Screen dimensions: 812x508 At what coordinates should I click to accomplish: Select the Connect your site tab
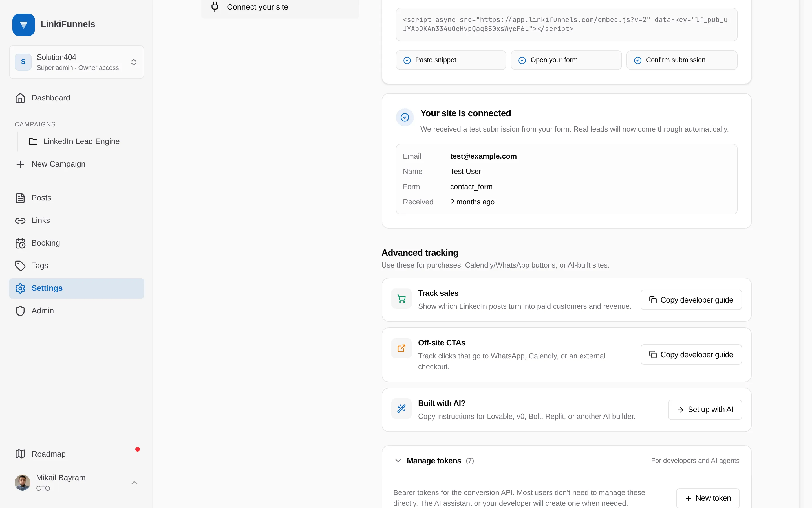pos(280,7)
